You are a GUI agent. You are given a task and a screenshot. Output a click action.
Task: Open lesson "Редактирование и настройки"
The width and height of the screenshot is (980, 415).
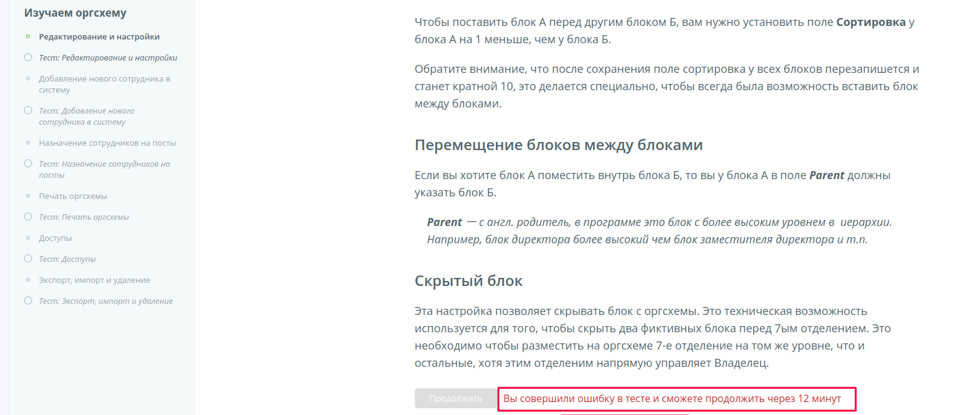click(99, 37)
